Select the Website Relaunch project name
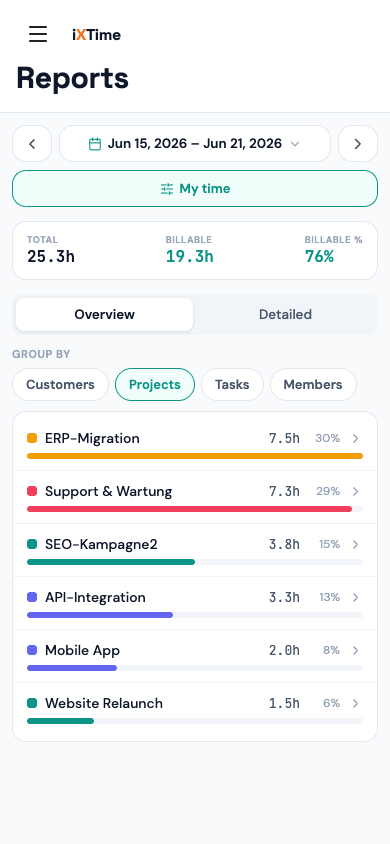 (104, 704)
